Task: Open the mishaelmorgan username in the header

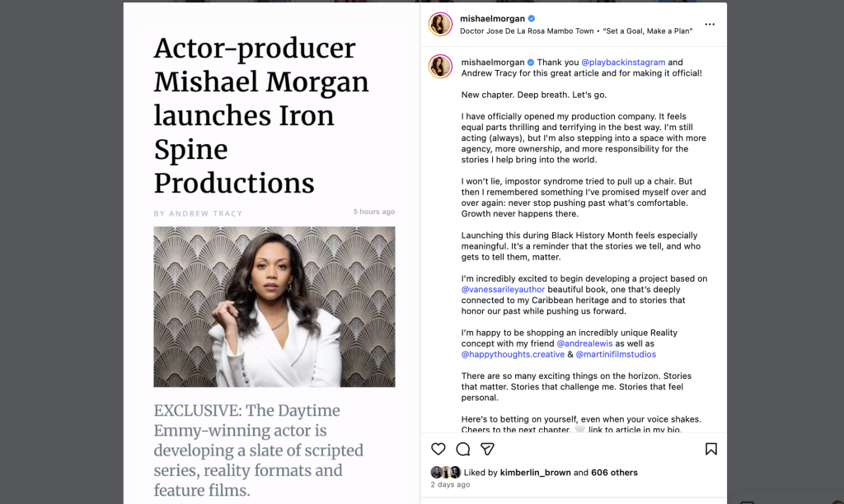Action: (492, 18)
